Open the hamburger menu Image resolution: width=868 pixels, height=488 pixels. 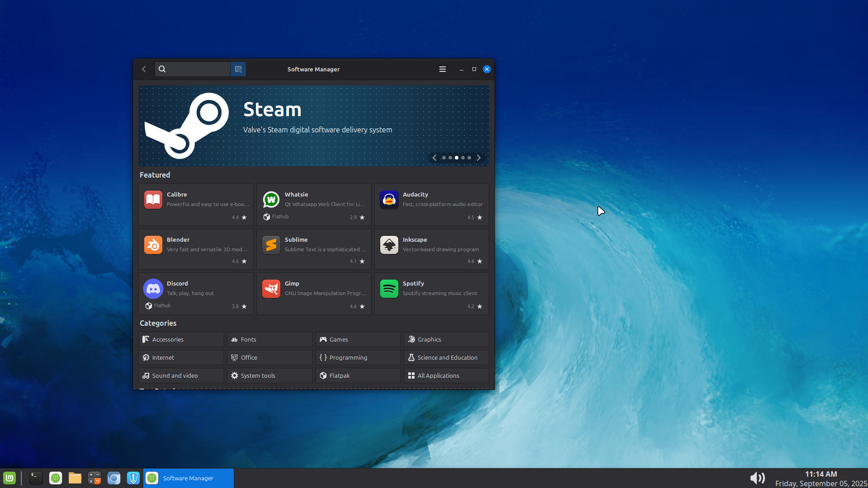442,69
